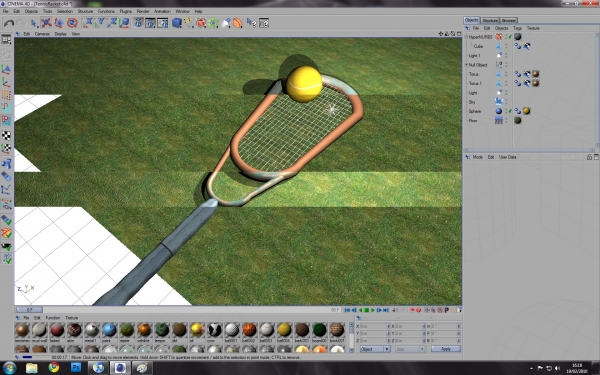Open Attribute Manager Mode menu

point(478,157)
